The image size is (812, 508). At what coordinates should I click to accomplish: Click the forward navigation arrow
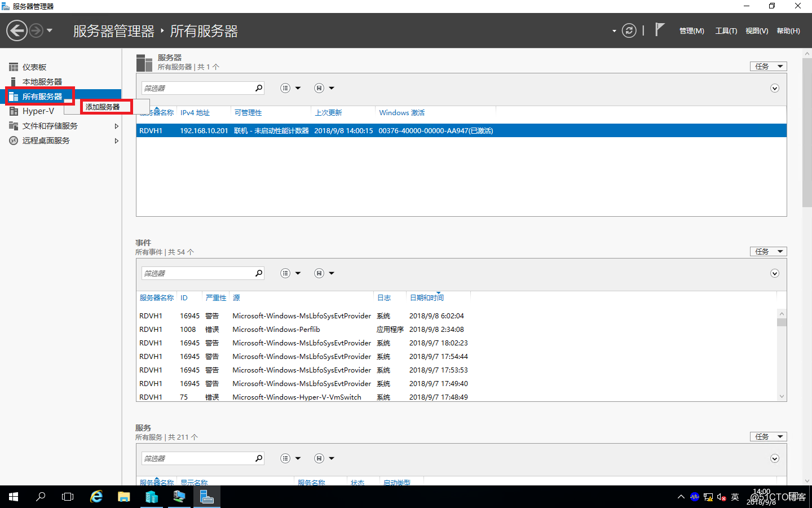(x=36, y=30)
